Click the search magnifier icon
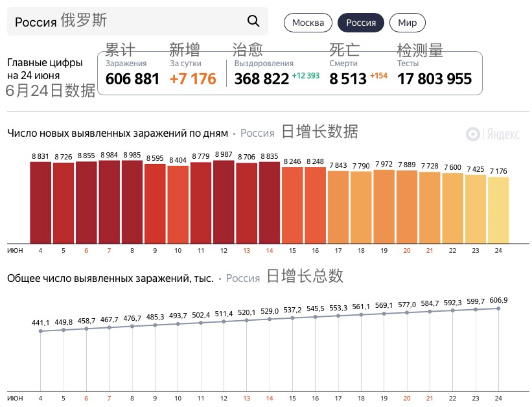 (x=253, y=21)
